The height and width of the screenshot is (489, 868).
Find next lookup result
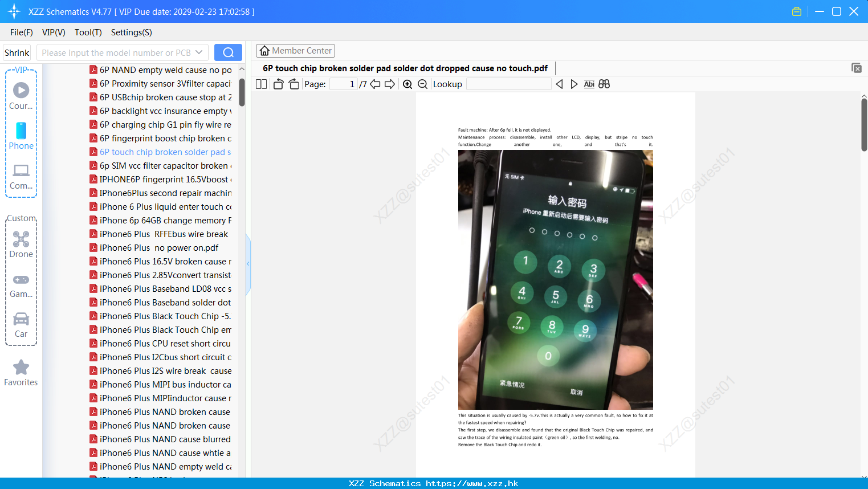(574, 84)
